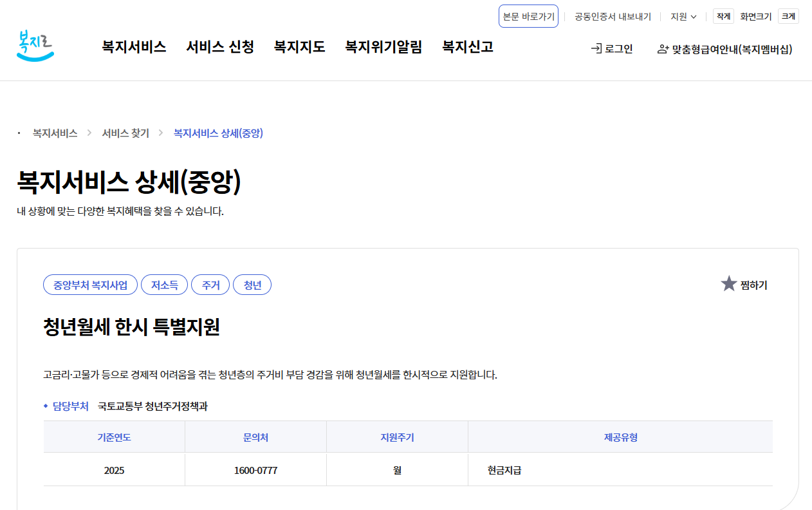The image size is (812, 510).
Task: Click the star icon next to 찜하기
Action: [x=728, y=284]
